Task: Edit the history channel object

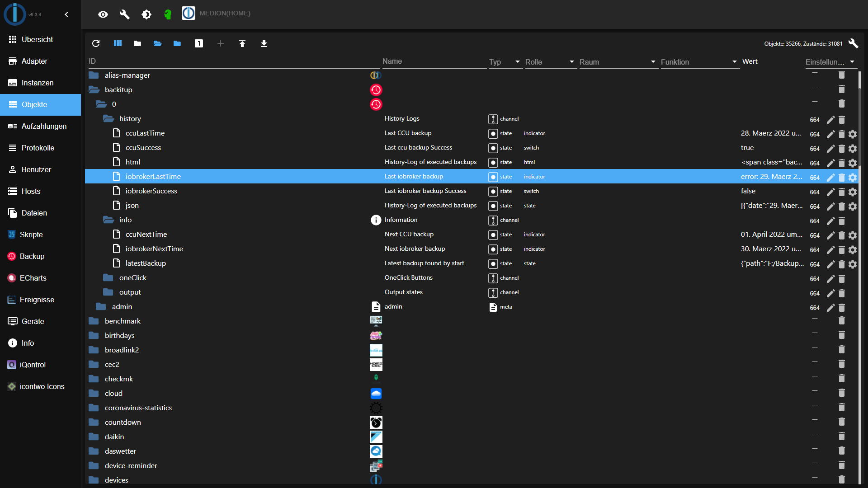Action: coord(831,120)
